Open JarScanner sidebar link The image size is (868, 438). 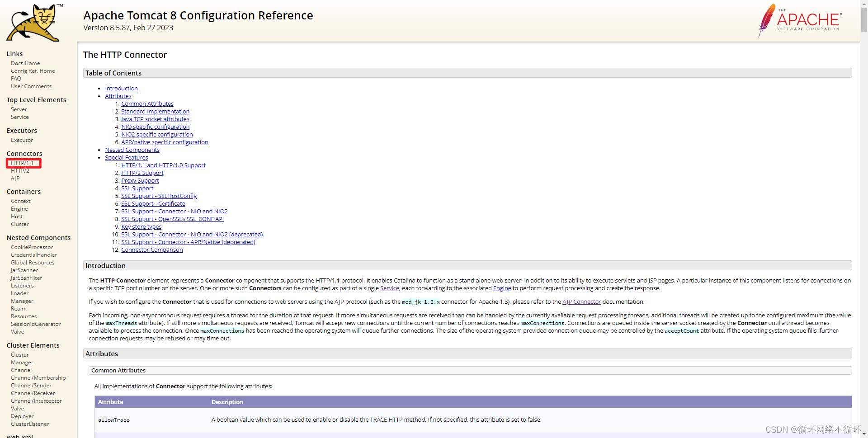pos(24,270)
